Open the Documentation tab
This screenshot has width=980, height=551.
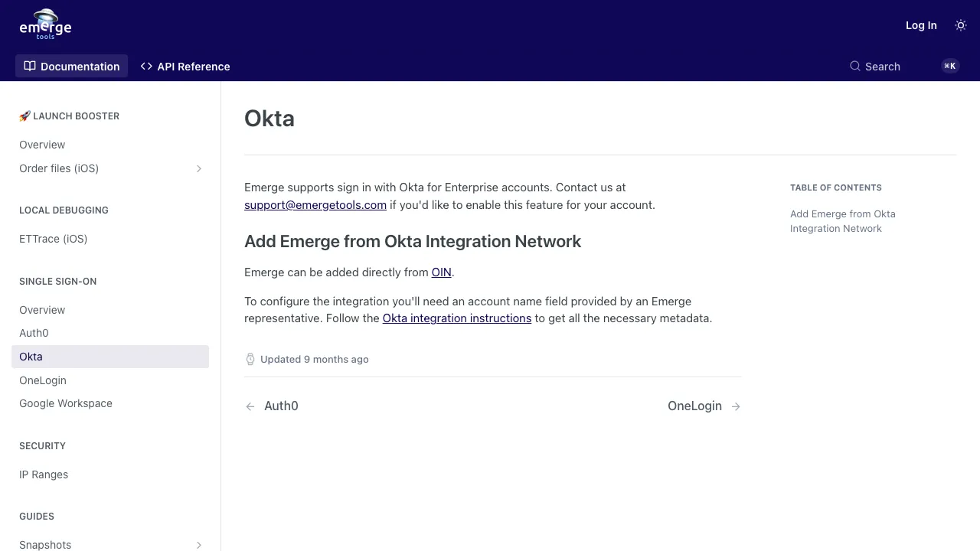point(72,67)
